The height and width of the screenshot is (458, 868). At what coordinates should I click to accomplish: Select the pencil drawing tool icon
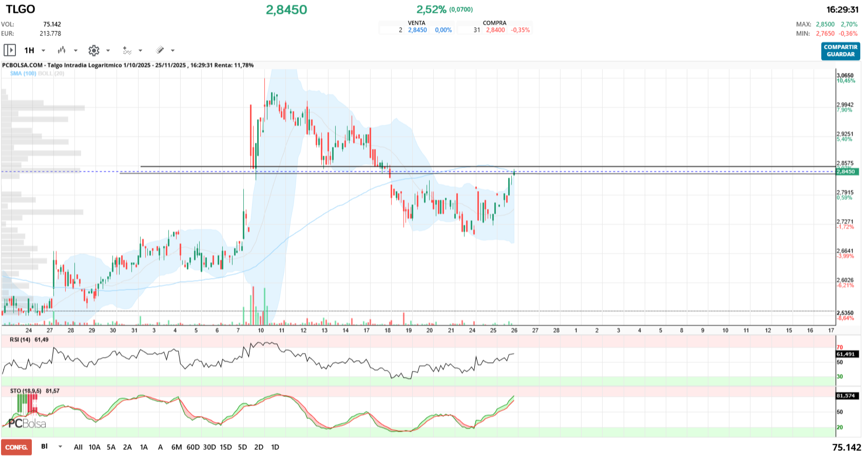(x=160, y=50)
